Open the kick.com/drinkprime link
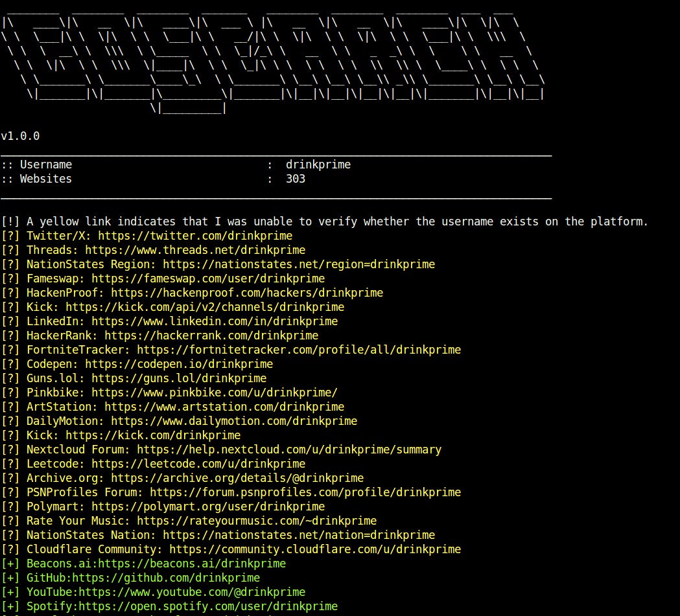Image resolution: width=680 pixels, height=616 pixels. pos(153,435)
